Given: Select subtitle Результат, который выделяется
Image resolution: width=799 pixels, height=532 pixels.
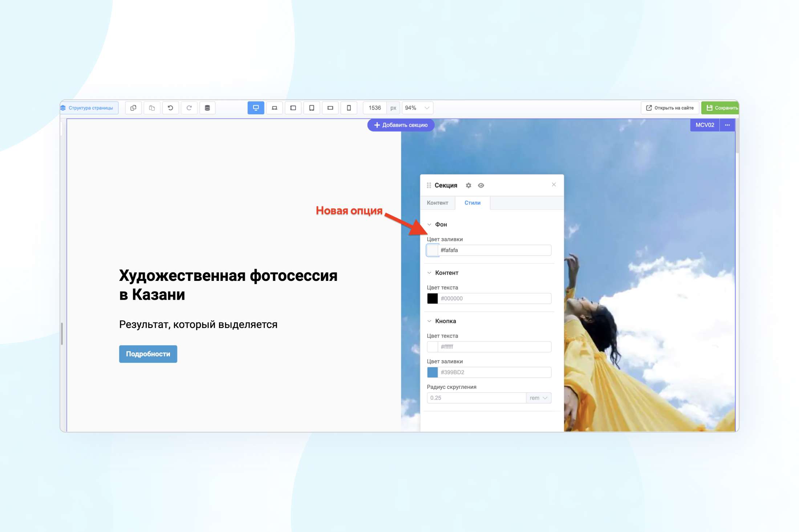Looking at the screenshot, I should (x=198, y=324).
